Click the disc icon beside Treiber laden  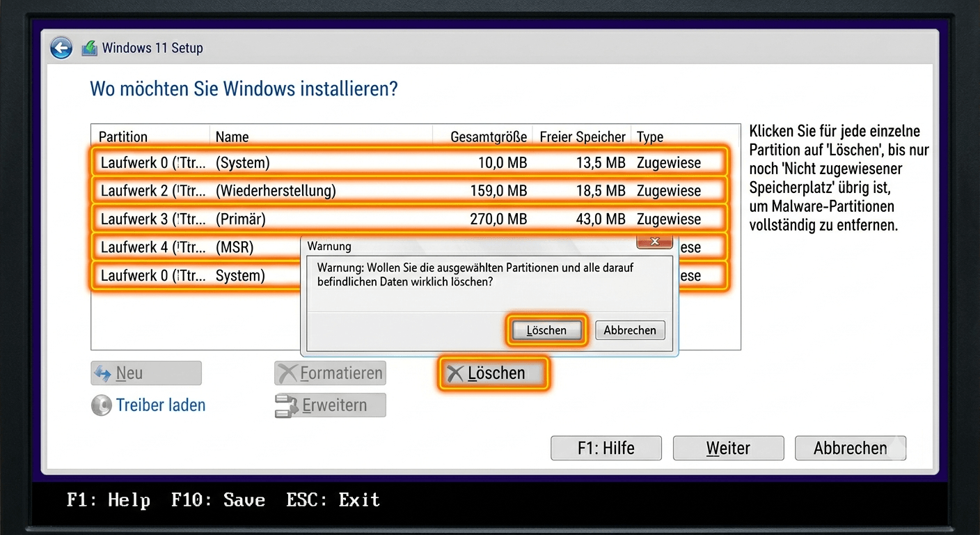(102, 405)
